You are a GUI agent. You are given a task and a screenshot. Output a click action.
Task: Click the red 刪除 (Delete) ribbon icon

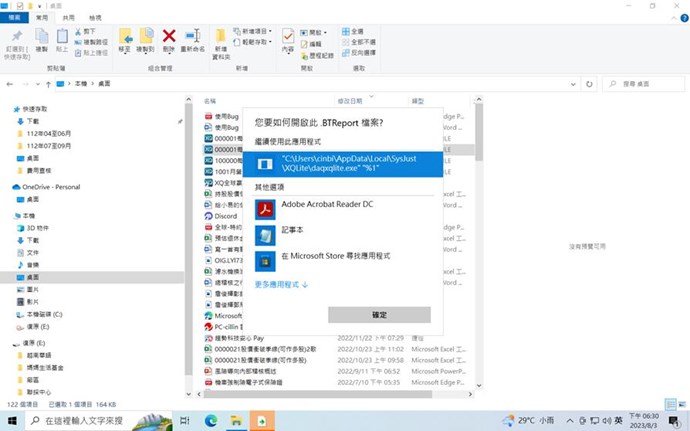(x=169, y=42)
